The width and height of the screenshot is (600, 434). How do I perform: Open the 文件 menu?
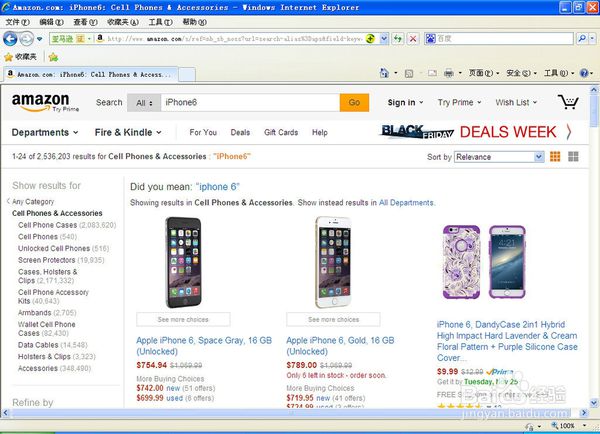pyautogui.click(x=17, y=22)
